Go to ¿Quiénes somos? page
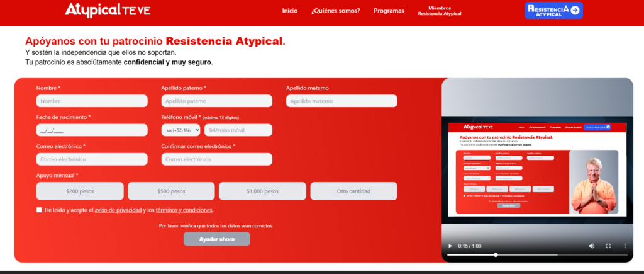The height and width of the screenshot is (274, 644). point(335,11)
